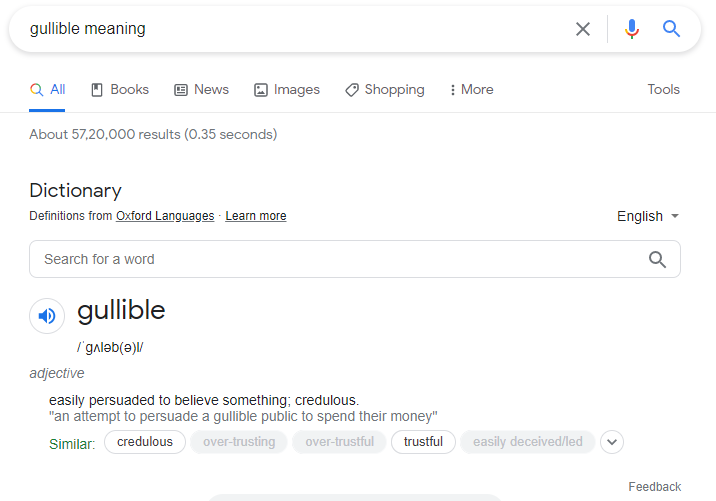Viewport: 716px width, 501px height.
Task: Open the Books search tab
Action: point(120,89)
